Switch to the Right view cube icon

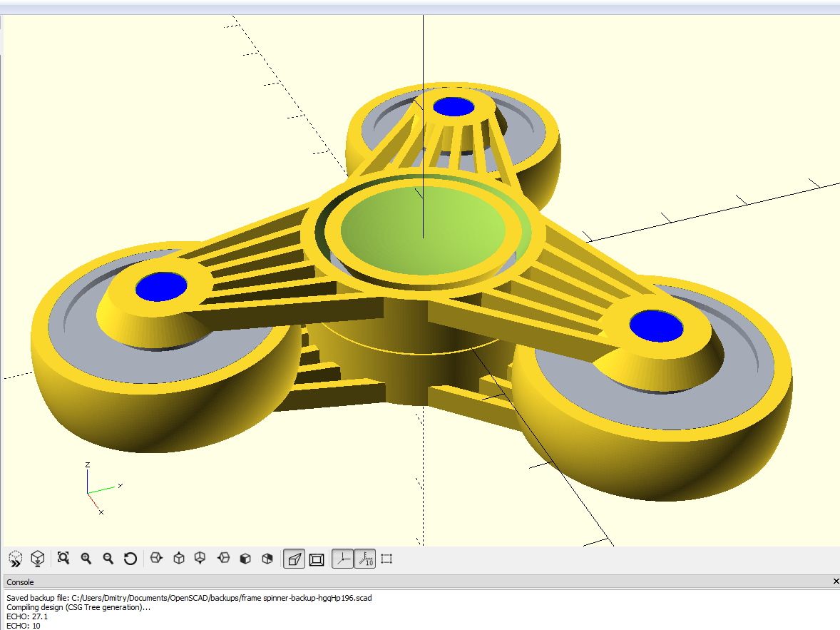tap(156, 559)
